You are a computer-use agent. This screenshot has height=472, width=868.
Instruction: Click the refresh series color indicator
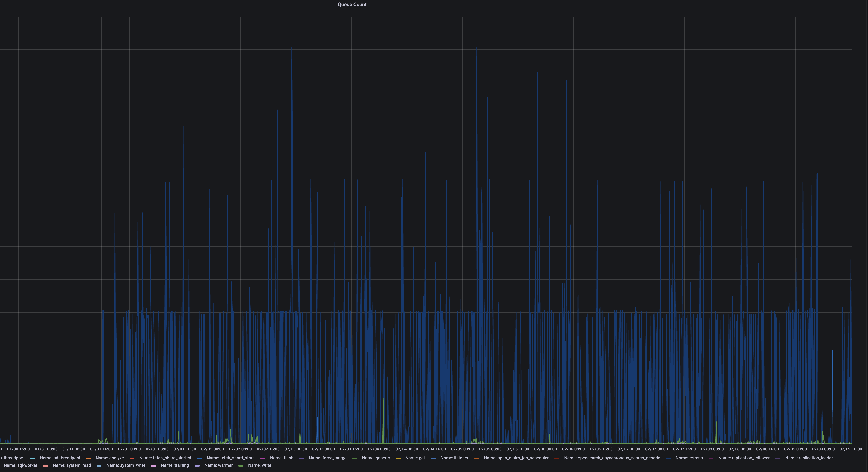click(669, 458)
